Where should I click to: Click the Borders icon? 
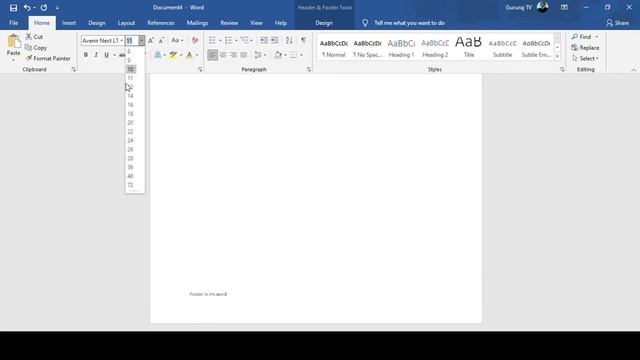point(294,55)
